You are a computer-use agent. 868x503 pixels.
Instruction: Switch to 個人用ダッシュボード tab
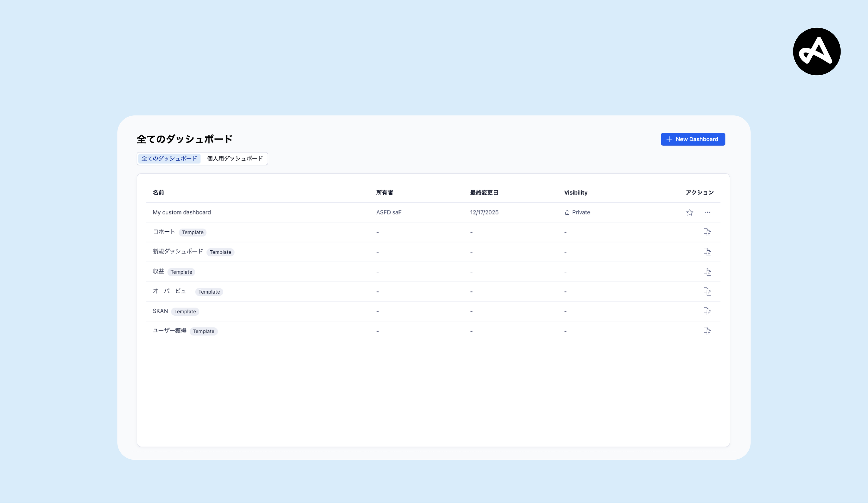point(234,158)
